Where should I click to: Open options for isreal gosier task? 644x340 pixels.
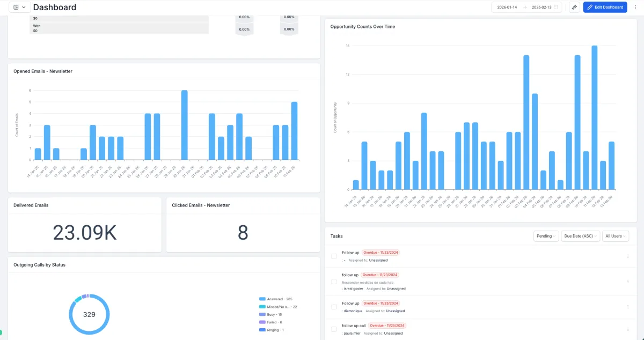click(628, 282)
